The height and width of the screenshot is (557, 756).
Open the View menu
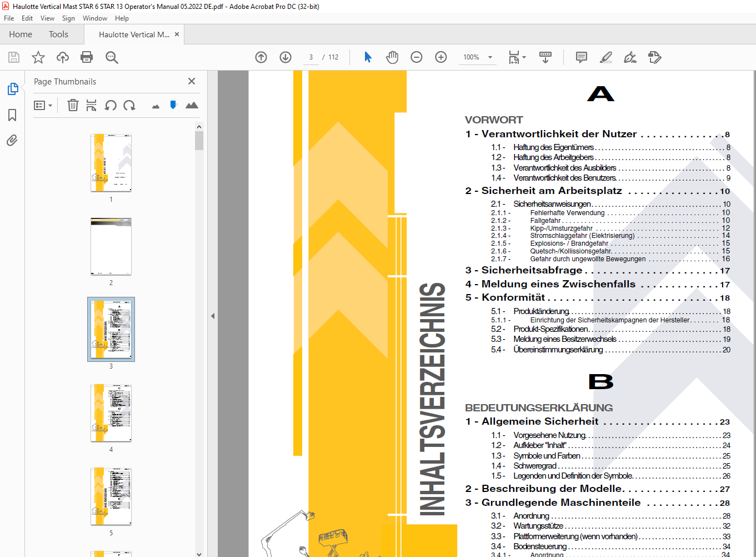tap(47, 18)
